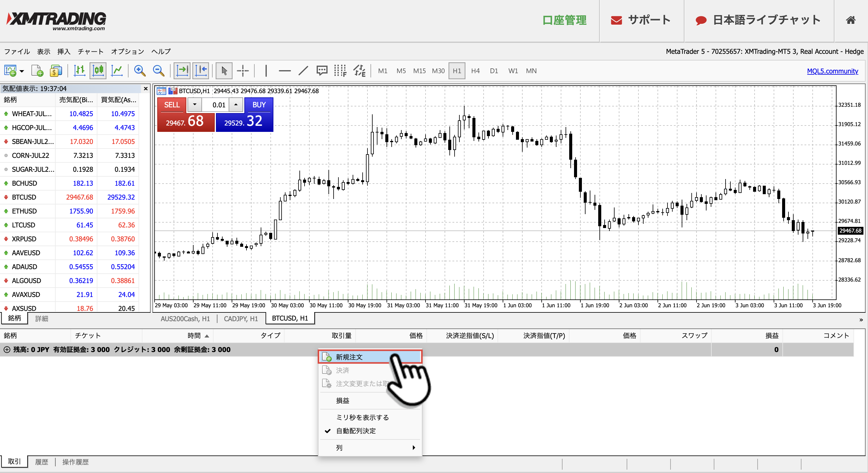Switch to the 操作履歴 tab
The image size is (868, 473).
point(76,462)
